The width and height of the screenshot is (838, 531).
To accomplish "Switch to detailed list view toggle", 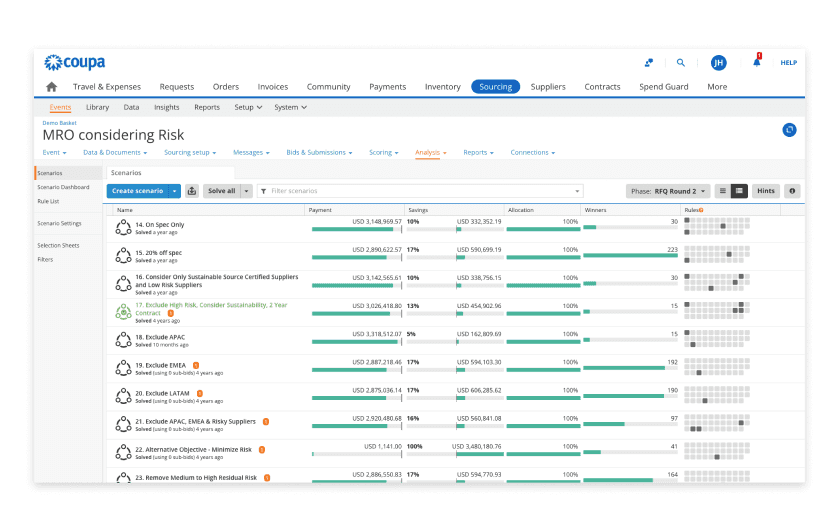I will (x=739, y=191).
